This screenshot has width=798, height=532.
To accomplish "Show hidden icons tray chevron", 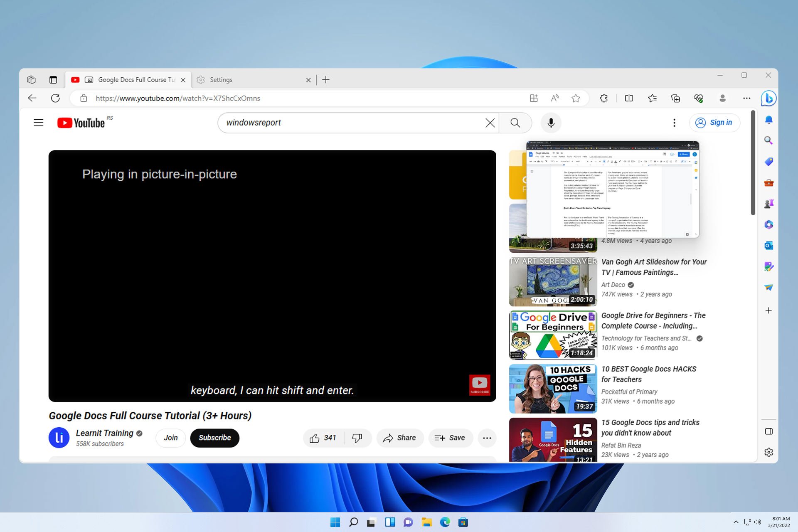I will click(736, 522).
